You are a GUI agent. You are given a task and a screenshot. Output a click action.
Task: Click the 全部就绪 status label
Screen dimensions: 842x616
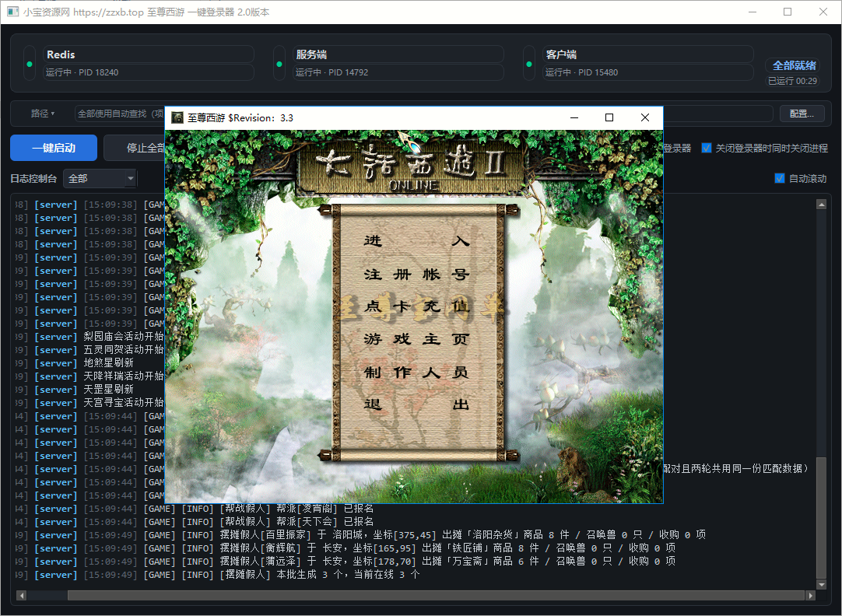(795, 65)
